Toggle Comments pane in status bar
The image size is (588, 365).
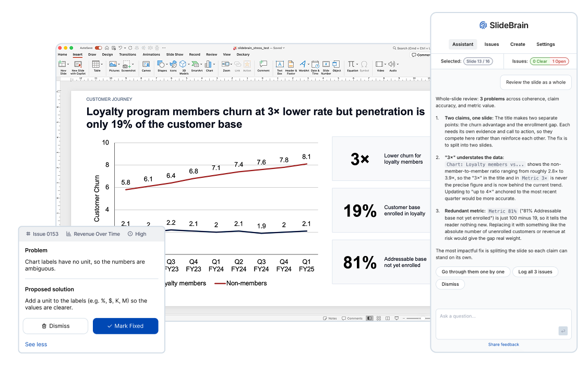(x=352, y=318)
